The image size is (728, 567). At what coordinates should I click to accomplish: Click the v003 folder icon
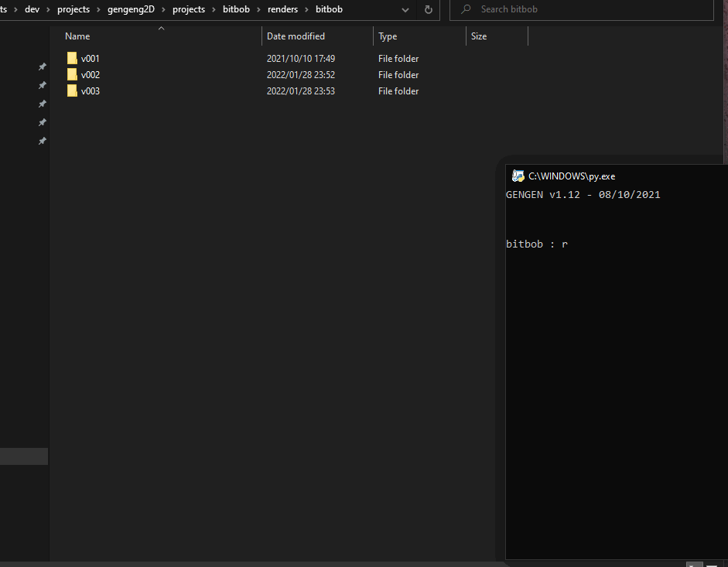[72, 91]
